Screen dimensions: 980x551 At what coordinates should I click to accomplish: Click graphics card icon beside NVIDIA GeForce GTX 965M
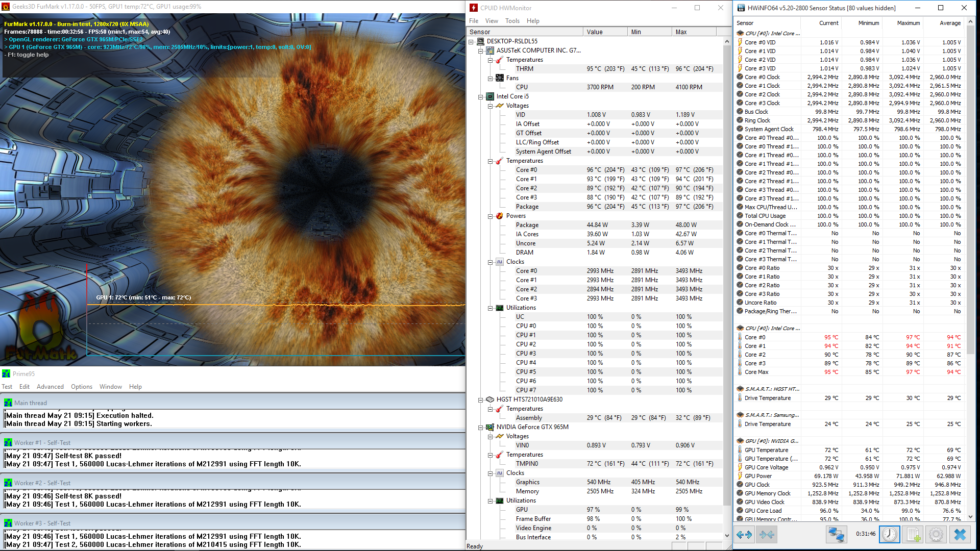[x=490, y=427]
